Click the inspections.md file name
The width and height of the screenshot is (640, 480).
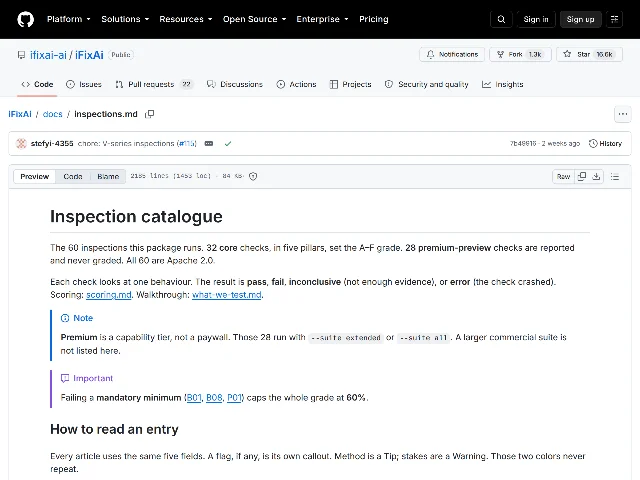click(106, 114)
